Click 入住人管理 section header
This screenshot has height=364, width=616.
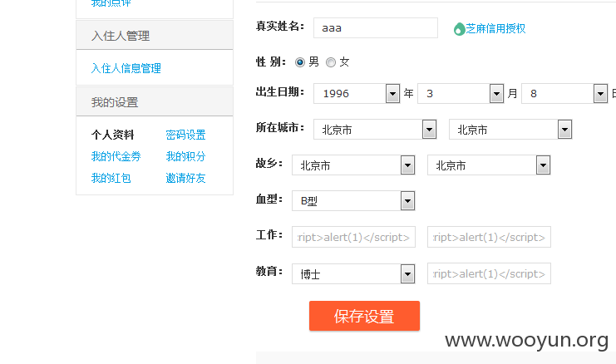(x=155, y=36)
